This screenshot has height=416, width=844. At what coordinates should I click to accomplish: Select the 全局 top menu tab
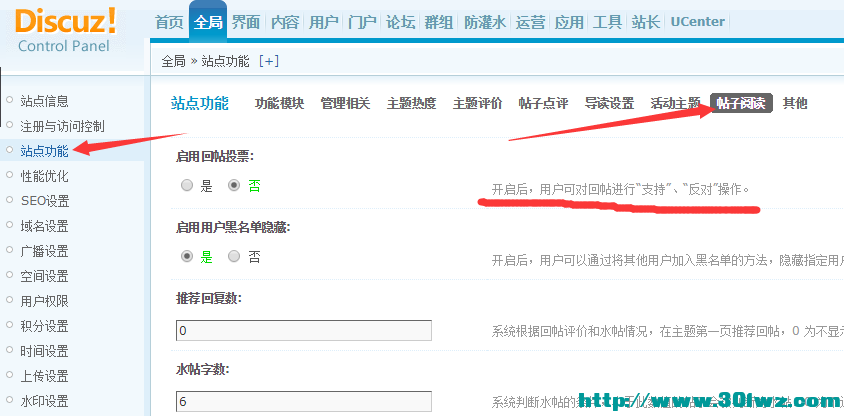click(208, 22)
